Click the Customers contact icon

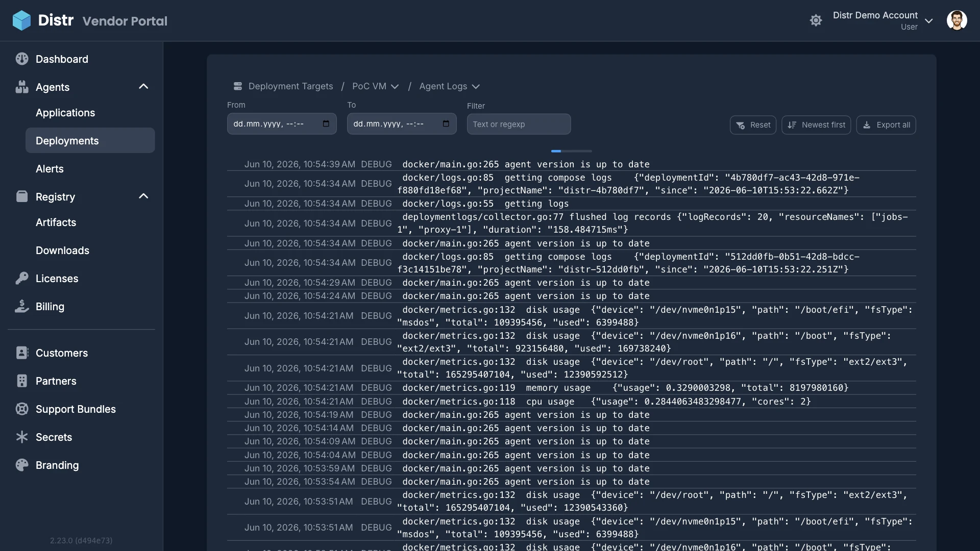(x=22, y=353)
